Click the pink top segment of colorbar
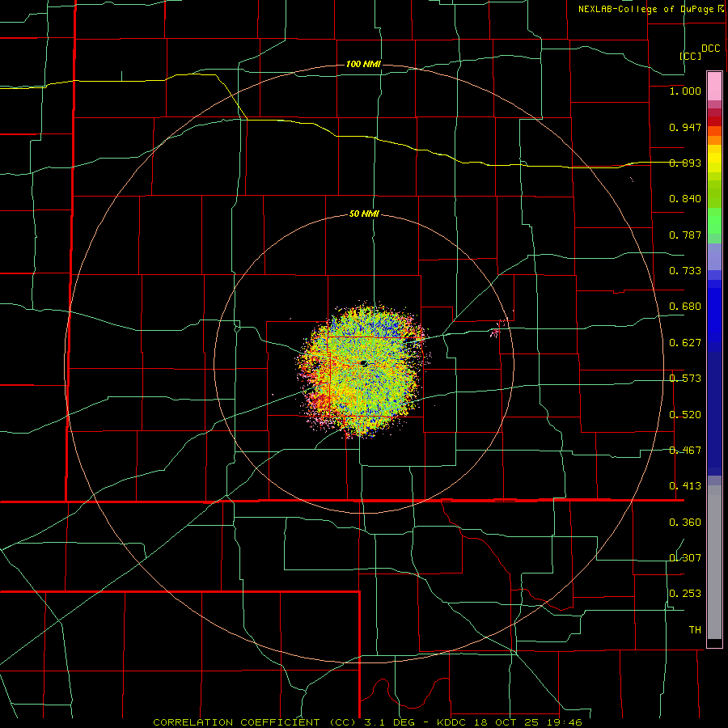 coord(714,87)
